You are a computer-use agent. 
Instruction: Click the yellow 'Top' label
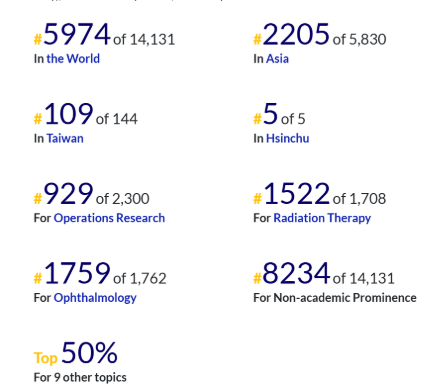click(x=46, y=358)
